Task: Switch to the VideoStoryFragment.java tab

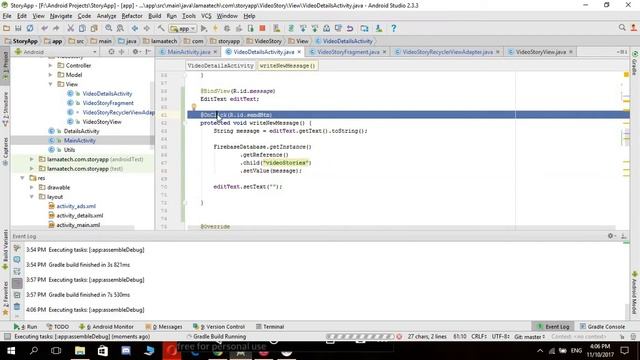Action: tap(348, 52)
